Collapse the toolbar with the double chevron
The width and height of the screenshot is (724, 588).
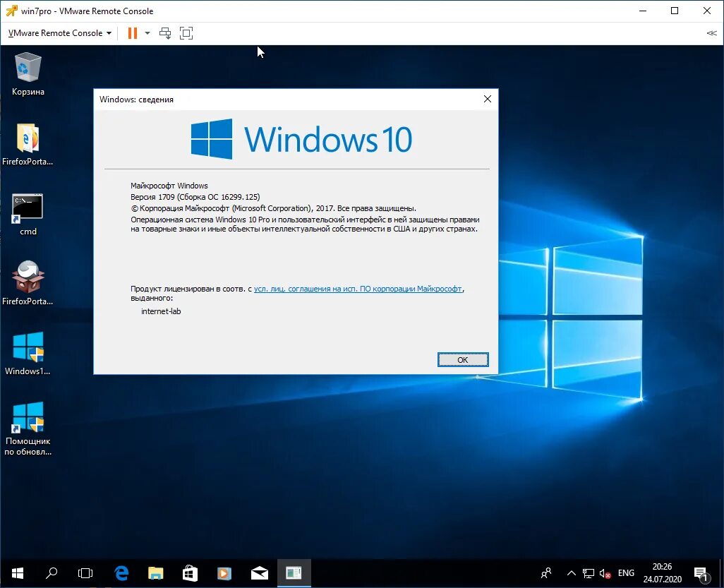pyautogui.click(x=711, y=32)
